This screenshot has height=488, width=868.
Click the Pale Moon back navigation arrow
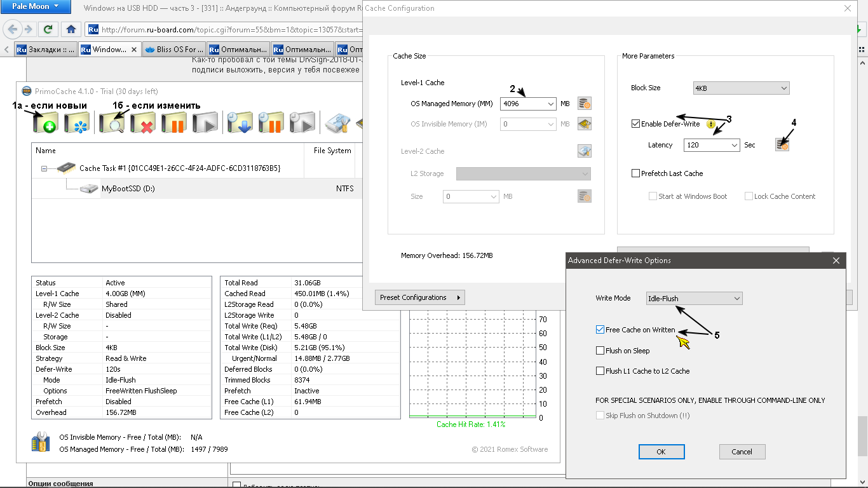[x=13, y=29]
